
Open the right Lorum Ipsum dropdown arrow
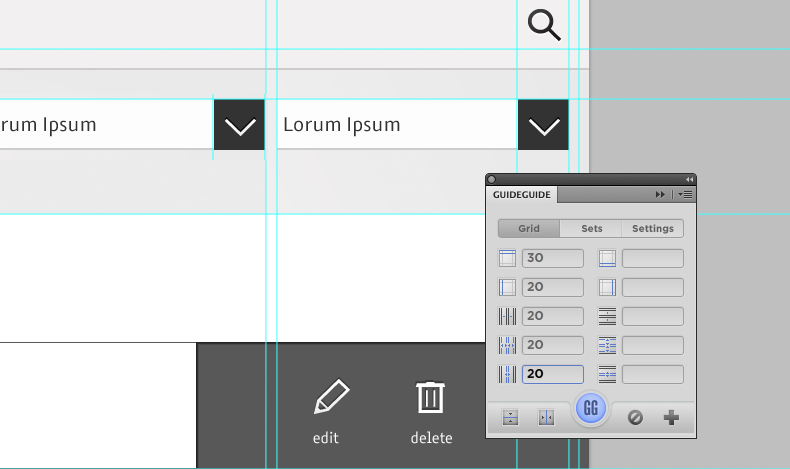(x=543, y=126)
